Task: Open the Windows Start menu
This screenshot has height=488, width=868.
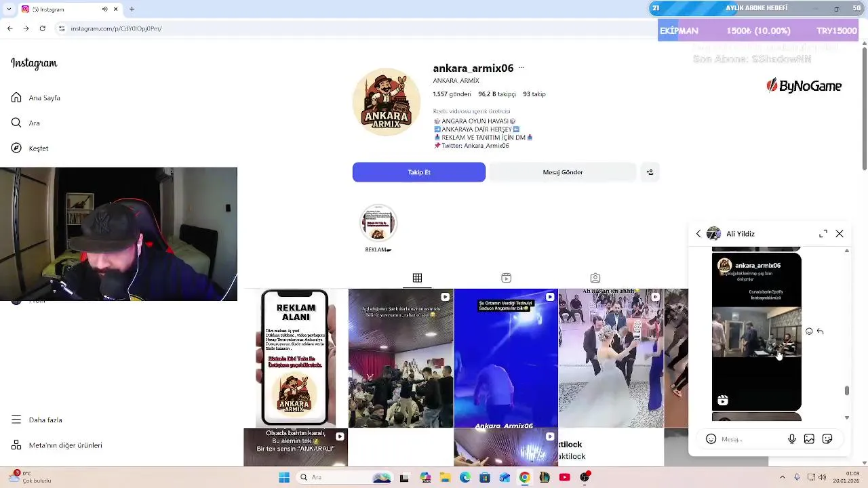Action: pos(284,477)
